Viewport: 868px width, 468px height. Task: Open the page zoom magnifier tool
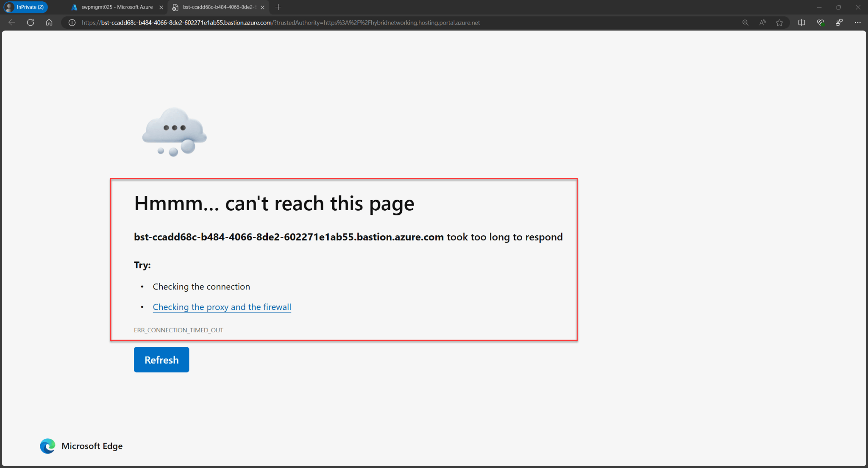(745, 22)
